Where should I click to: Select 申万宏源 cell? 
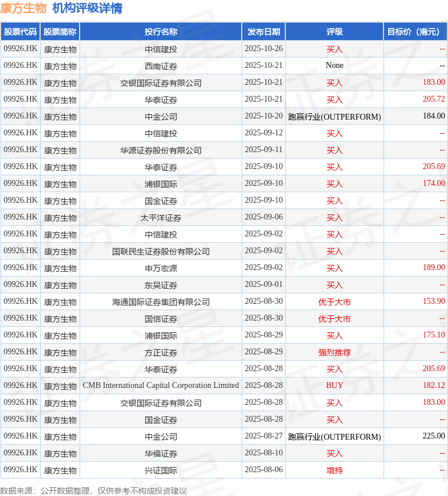[x=161, y=268]
